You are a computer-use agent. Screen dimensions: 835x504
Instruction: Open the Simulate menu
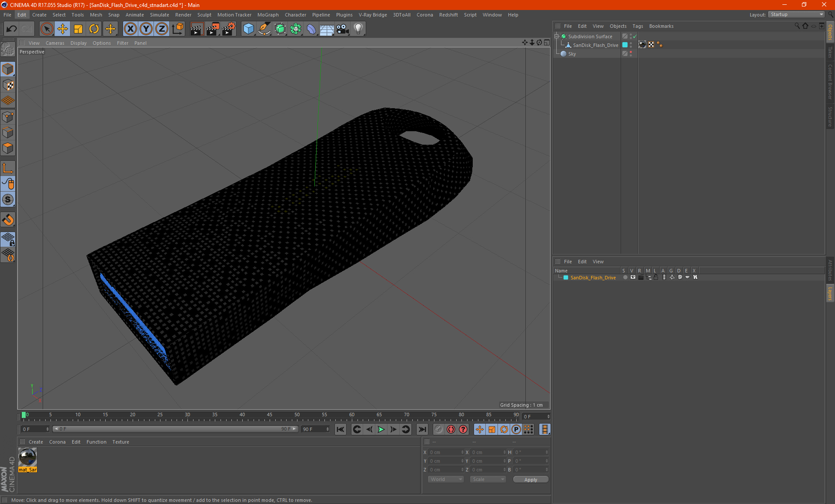pyautogui.click(x=160, y=15)
